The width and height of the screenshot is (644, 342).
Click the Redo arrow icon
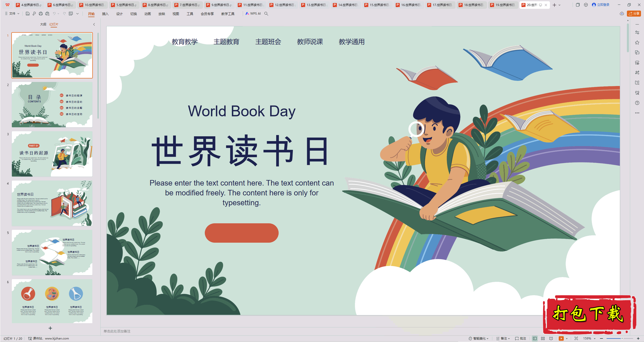tap(64, 14)
